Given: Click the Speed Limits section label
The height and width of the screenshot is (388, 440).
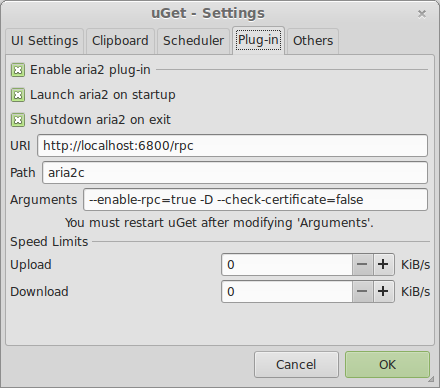Looking at the screenshot, I should 49,242.
